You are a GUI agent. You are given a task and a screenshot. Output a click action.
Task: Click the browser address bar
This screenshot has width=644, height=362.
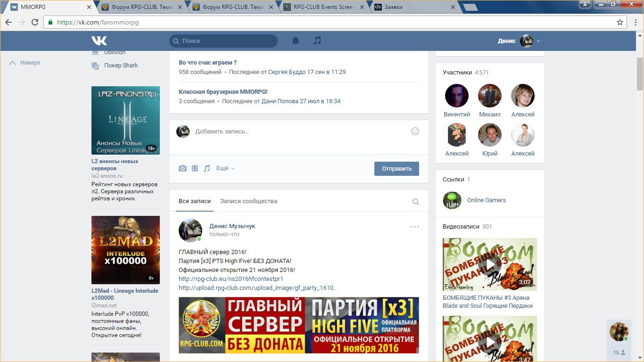coord(335,22)
